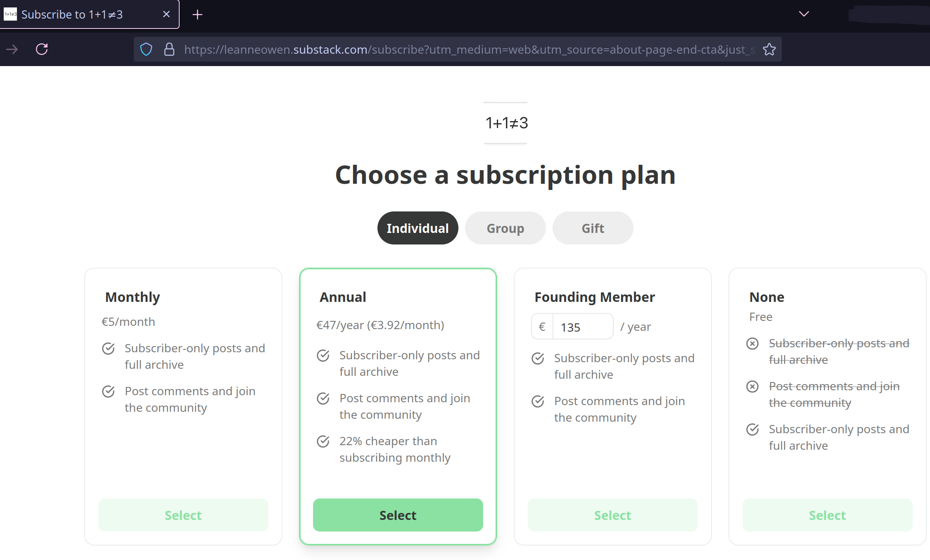Click the tracking protection shield icon
Screen dimensions: 930x560
tap(146, 50)
